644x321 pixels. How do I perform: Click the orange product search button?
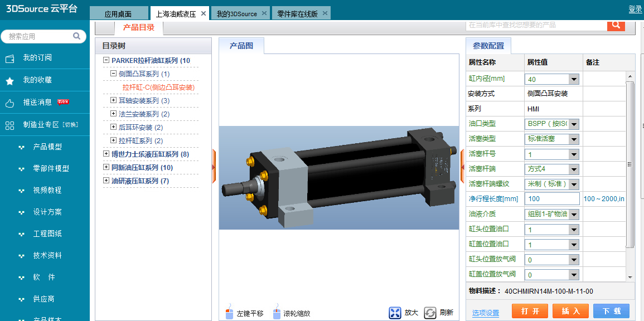click(x=616, y=25)
